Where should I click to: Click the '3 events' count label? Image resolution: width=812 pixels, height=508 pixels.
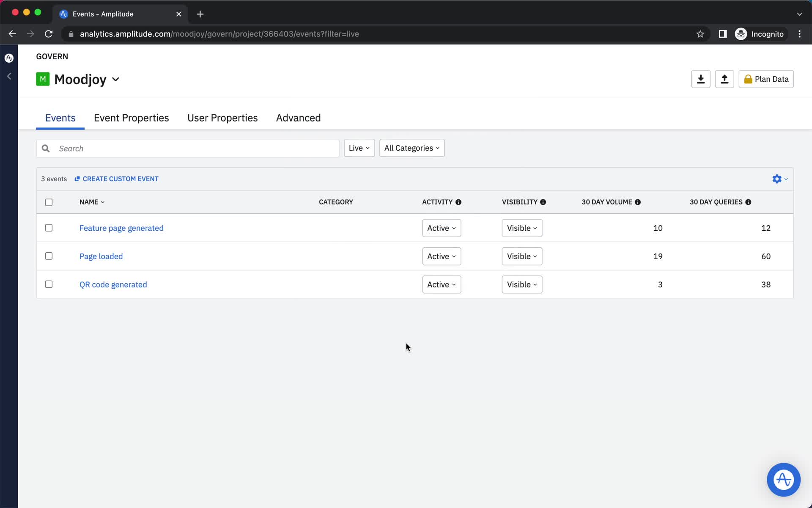click(54, 179)
